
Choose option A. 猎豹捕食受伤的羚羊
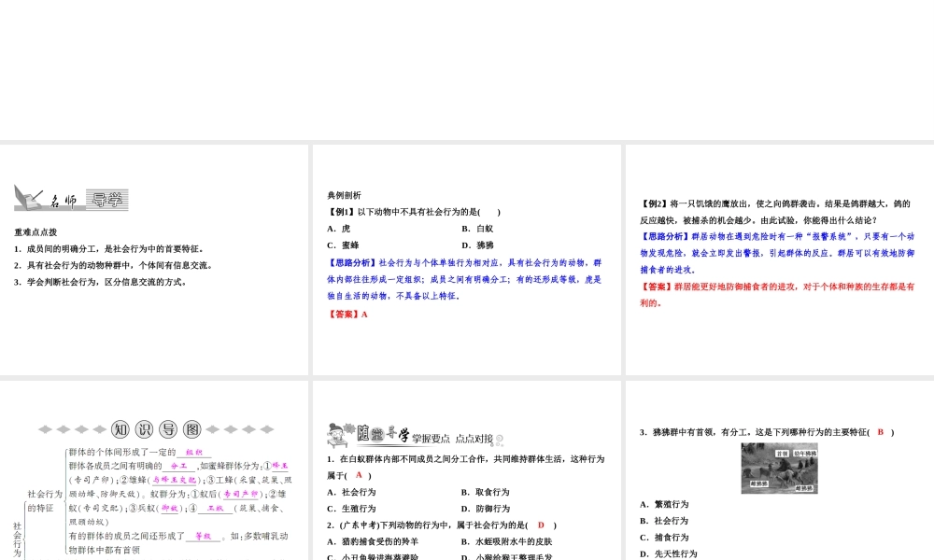(373, 542)
